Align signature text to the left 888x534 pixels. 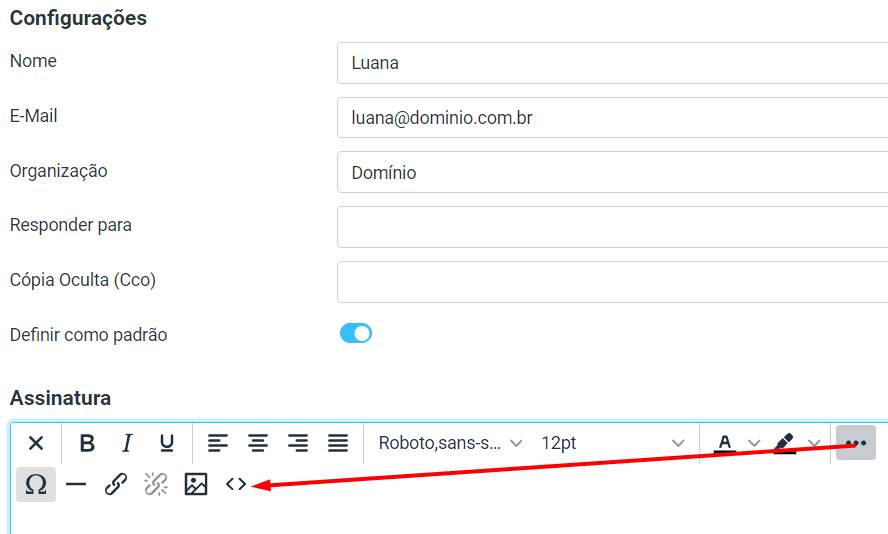tap(218, 443)
